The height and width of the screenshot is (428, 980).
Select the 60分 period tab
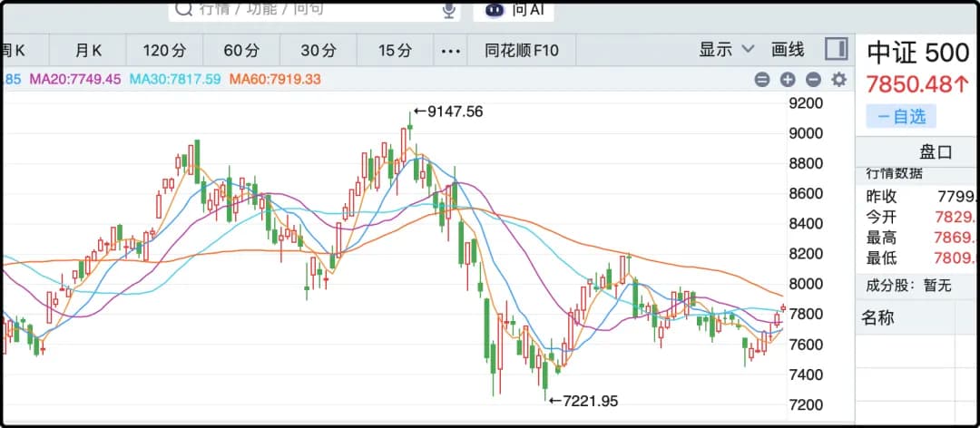[x=241, y=51]
